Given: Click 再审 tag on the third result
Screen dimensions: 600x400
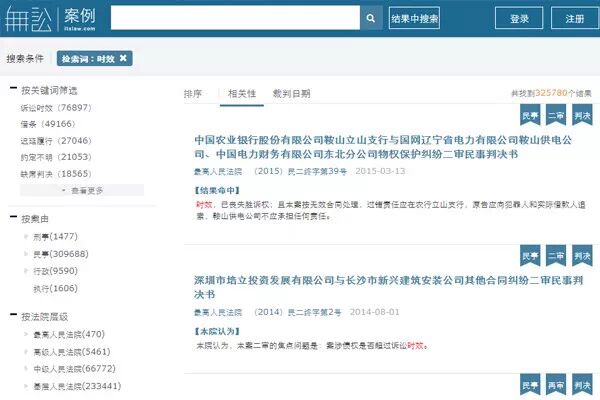Looking at the screenshot, I should tap(556, 385).
